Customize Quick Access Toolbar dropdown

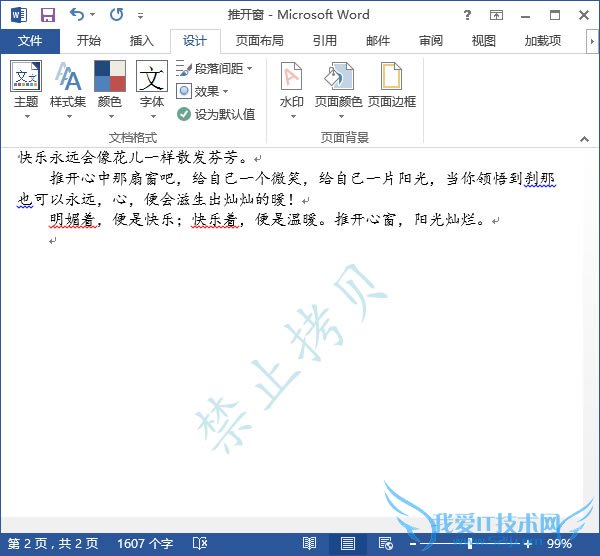pyautogui.click(x=140, y=16)
